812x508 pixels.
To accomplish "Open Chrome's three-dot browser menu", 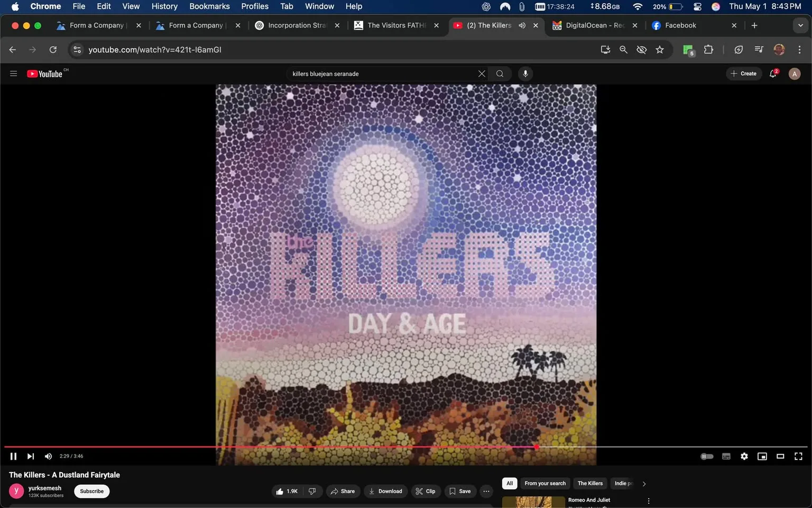I will [800, 49].
